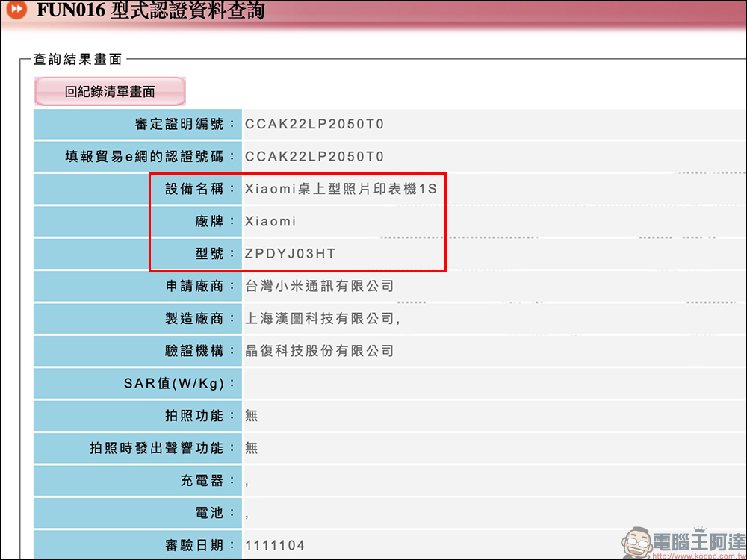Click the 無 value beside 拍照功能
Viewport: 747px width, 560px height.
click(252, 416)
